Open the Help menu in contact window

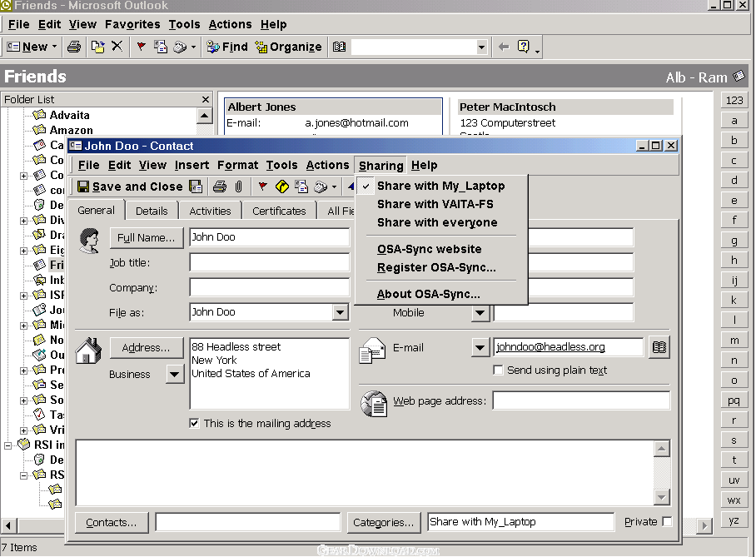pos(424,166)
